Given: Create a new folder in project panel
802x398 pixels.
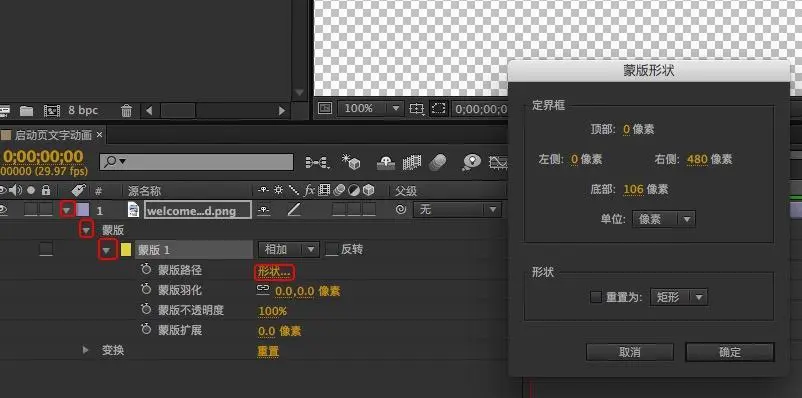Looking at the screenshot, I should tap(26, 110).
